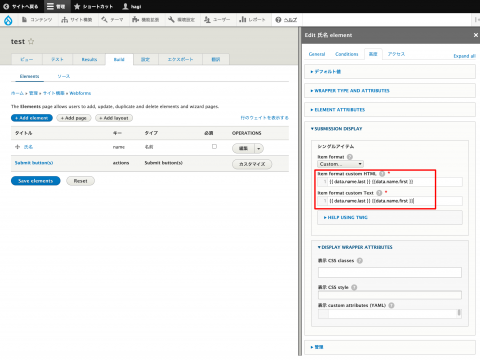Click Show row weights link
Screen dimensions: 480x360
point(264,118)
